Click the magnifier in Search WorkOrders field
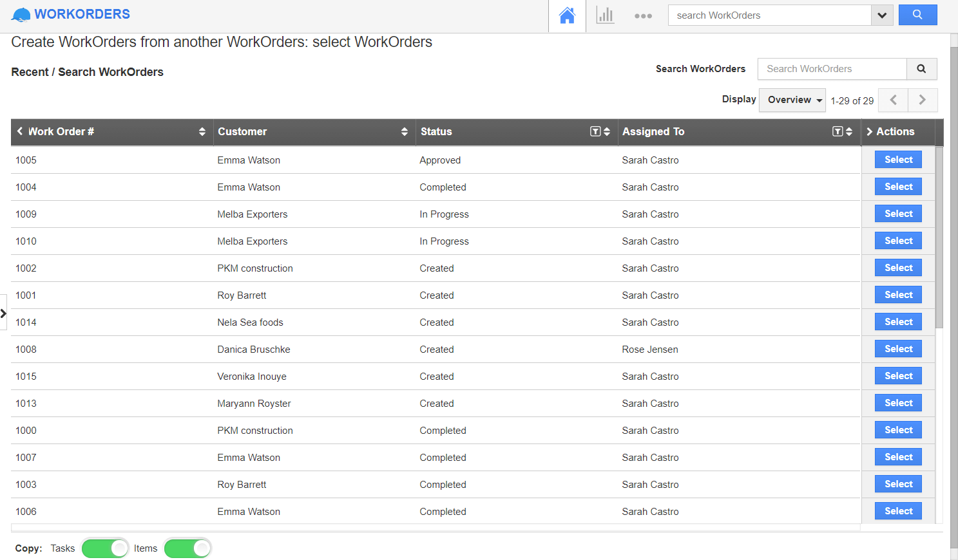The width and height of the screenshot is (958, 560). (921, 69)
